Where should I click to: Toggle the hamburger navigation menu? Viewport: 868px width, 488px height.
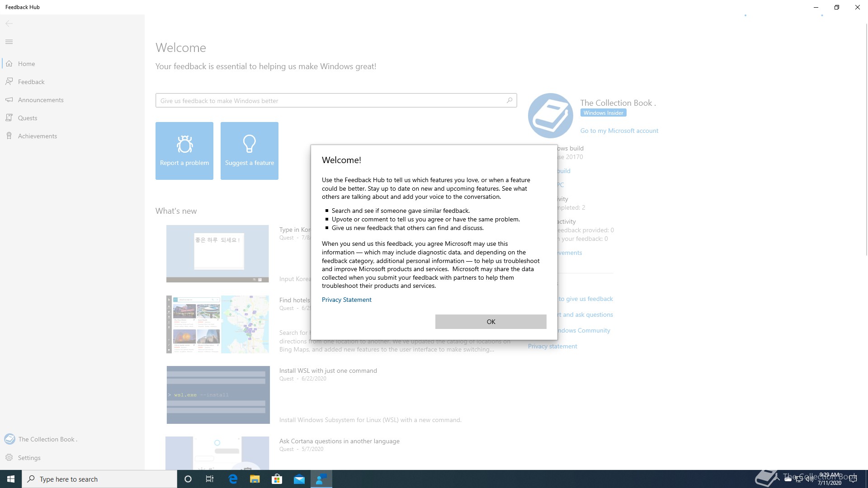pyautogui.click(x=9, y=42)
